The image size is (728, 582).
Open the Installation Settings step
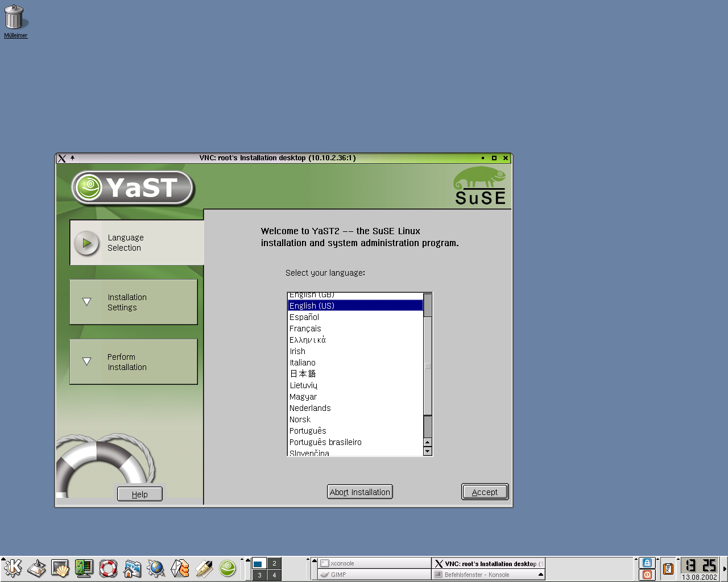(x=134, y=302)
